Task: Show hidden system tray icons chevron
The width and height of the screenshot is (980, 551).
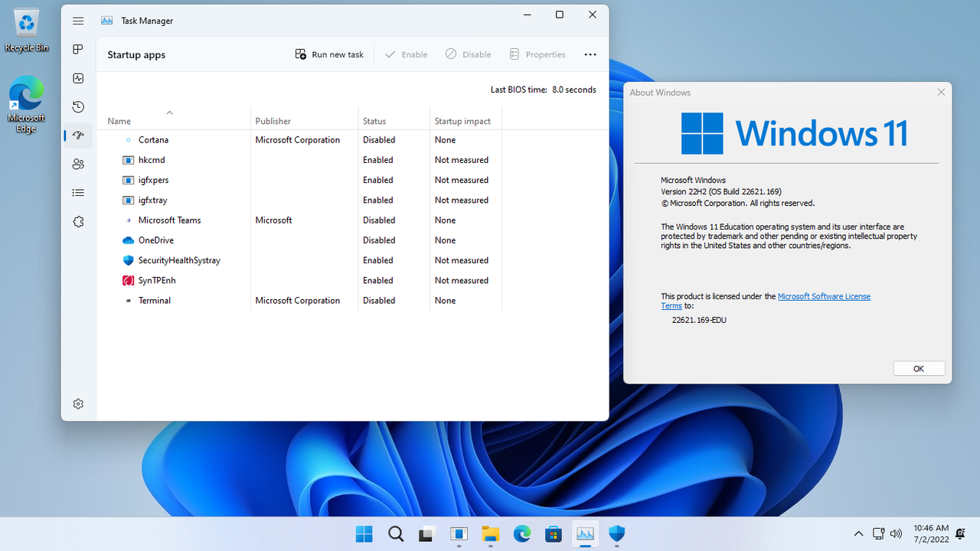Action: 858,534
